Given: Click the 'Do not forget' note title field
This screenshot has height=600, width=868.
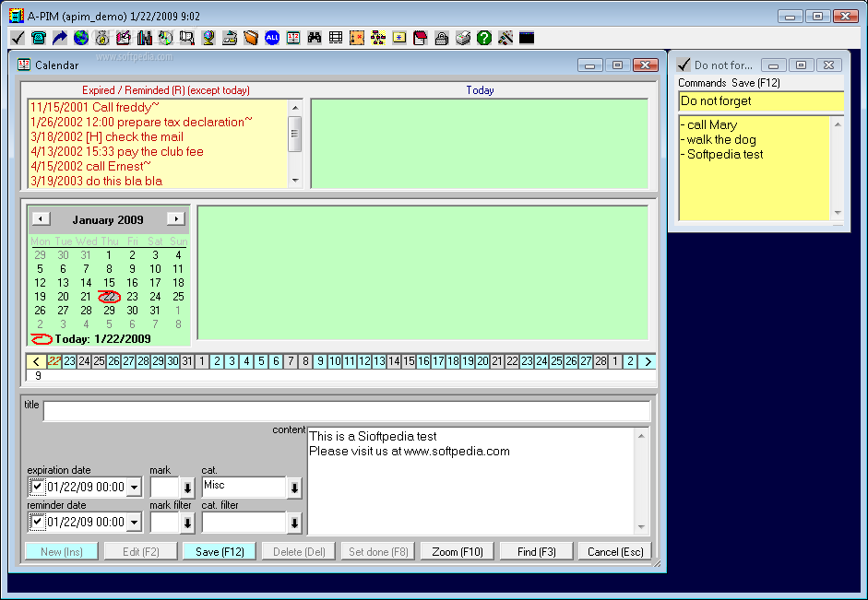Looking at the screenshot, I should tap(761, 101).
